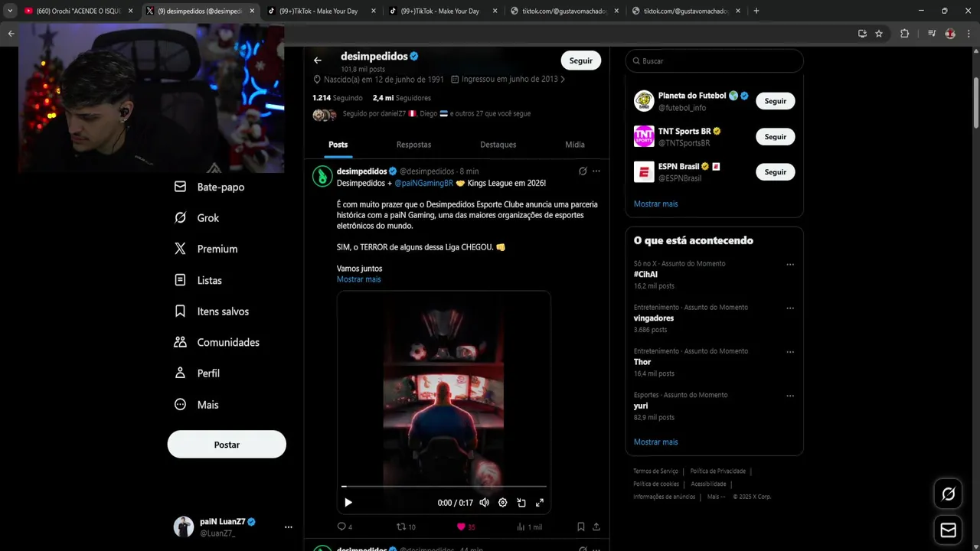Click the Postar button

(227, 445)
